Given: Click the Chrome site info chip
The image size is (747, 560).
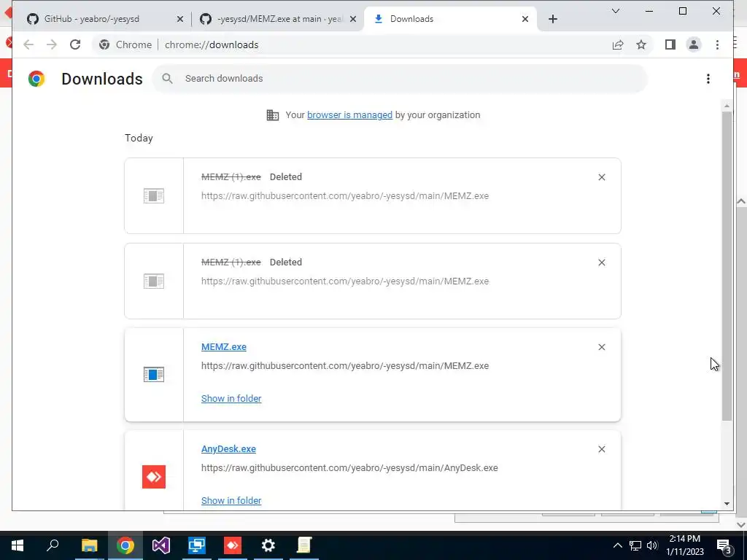Looking at the screenshot, I should (125, 44).
